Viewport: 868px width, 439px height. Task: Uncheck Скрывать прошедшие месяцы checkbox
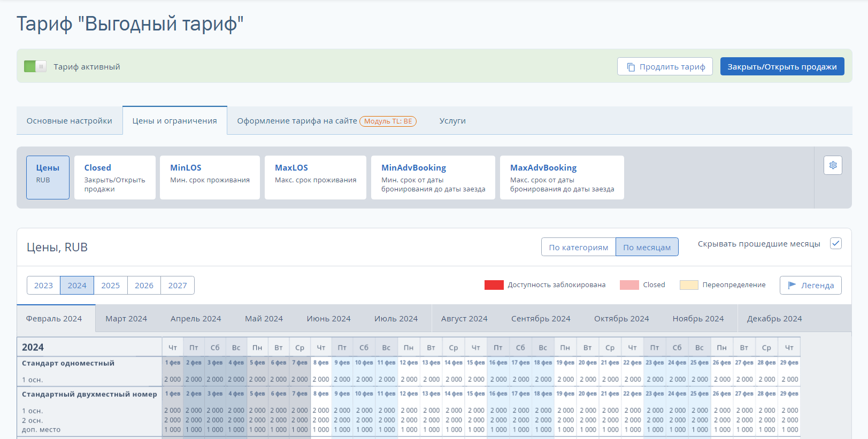tap(836, 243)
